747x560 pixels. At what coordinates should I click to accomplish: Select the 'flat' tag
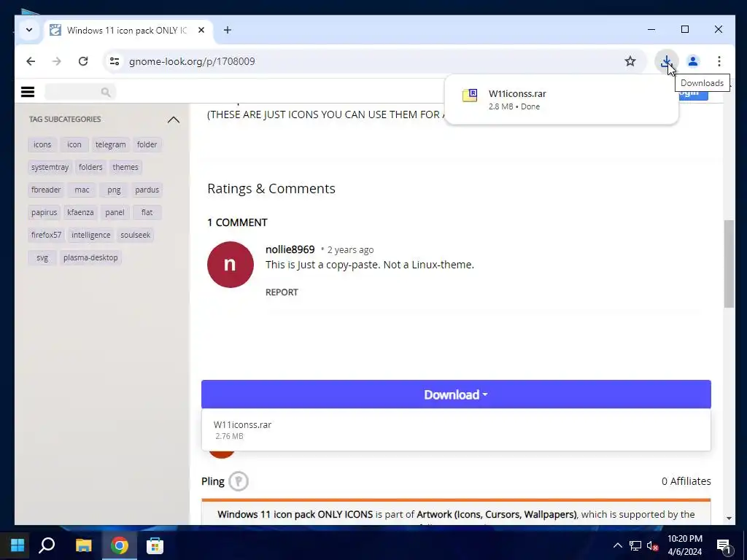[x=147, y=212]
